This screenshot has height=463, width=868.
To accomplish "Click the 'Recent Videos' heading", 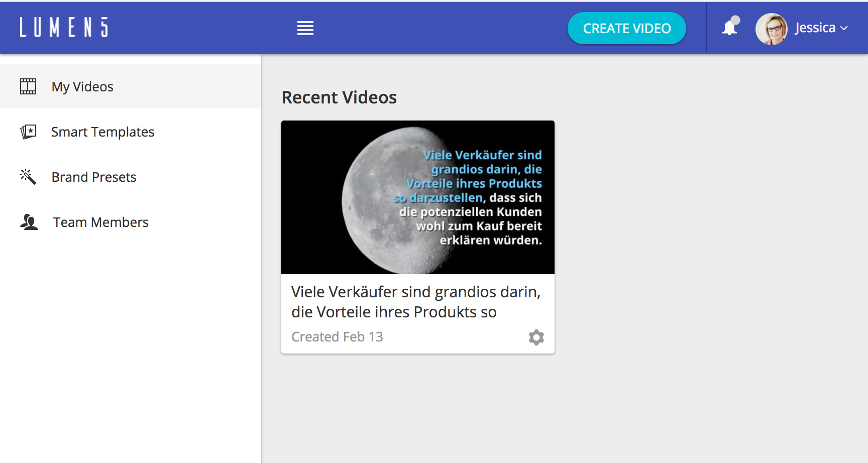I will [x=339, y=97].
